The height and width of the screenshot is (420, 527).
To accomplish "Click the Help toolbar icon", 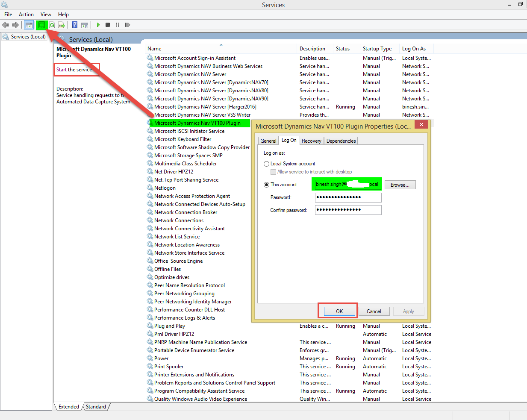I will coord(74,25).
